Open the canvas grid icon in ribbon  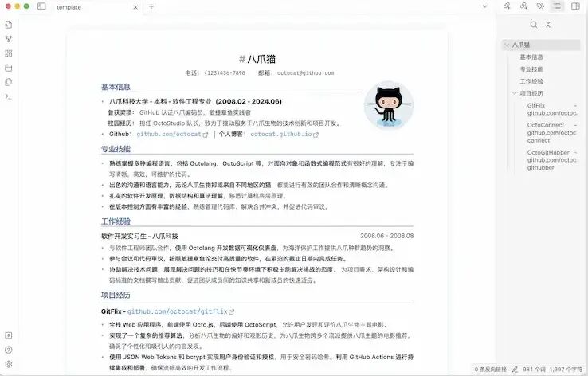pyautogui.click(x=9, y=53)
